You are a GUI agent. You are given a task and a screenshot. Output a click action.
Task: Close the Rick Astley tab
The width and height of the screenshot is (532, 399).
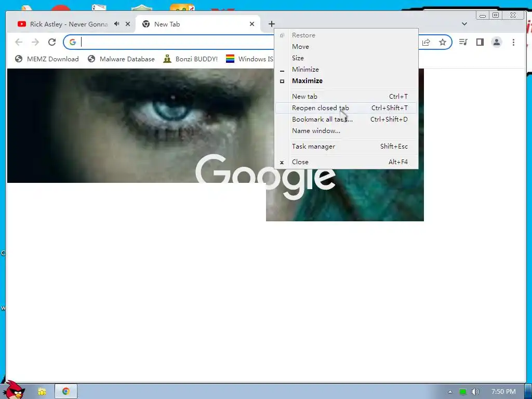pos(128,24)
